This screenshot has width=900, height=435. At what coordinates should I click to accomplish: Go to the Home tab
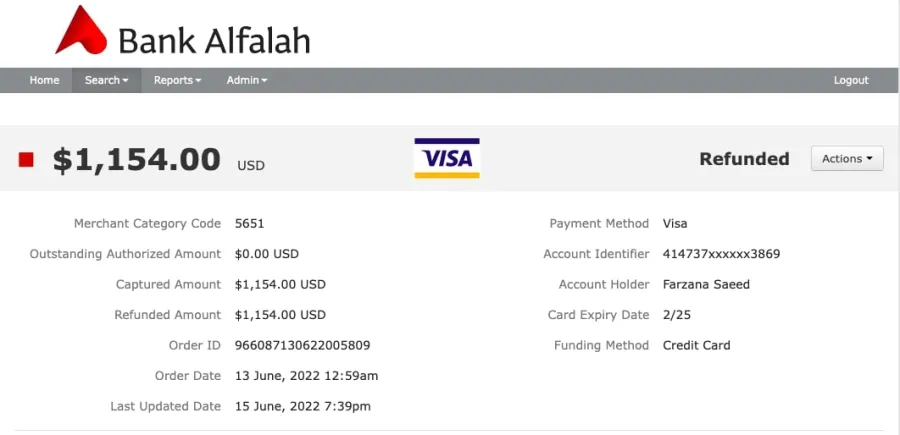pos(44,80)
